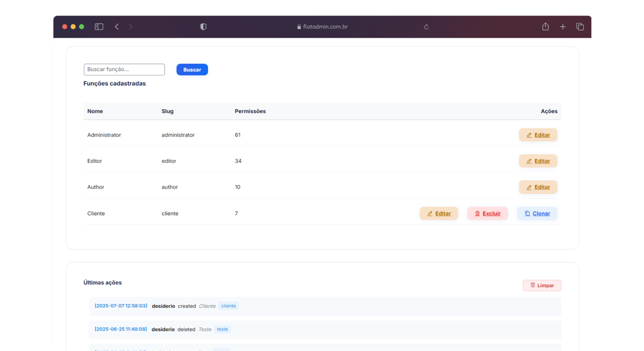Click the flatadmin.com.br address bar
This screenshot has width=644, height=351.
(x=322, y=27)
